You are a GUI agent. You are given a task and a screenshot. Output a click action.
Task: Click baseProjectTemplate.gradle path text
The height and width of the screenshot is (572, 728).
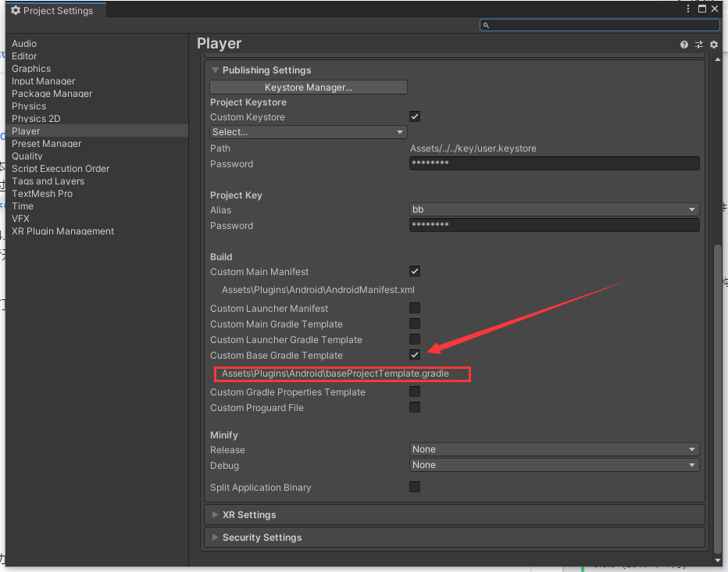pos(335,374)
